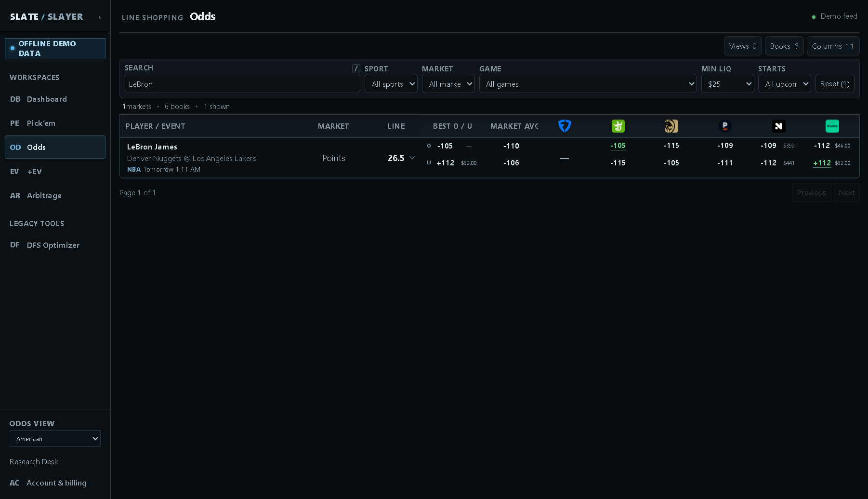868x499 pixels.
Task: Click the Previous page button
Action: (x=812, y=193)
